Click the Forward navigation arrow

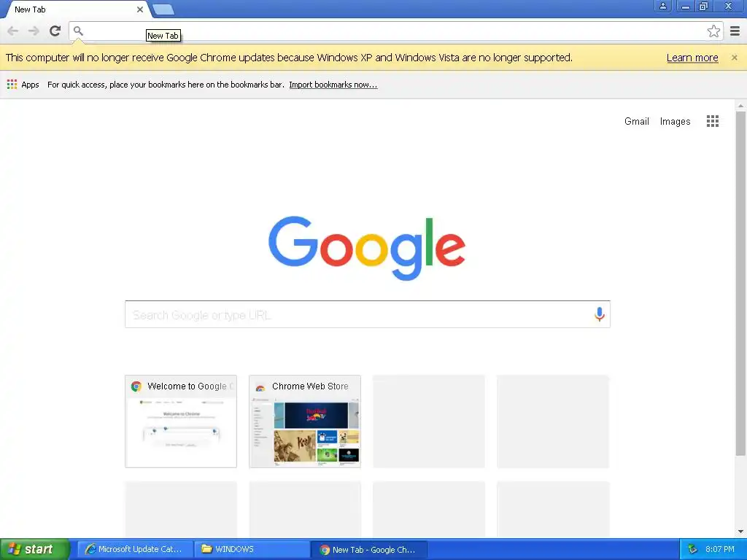click(34, 31)
